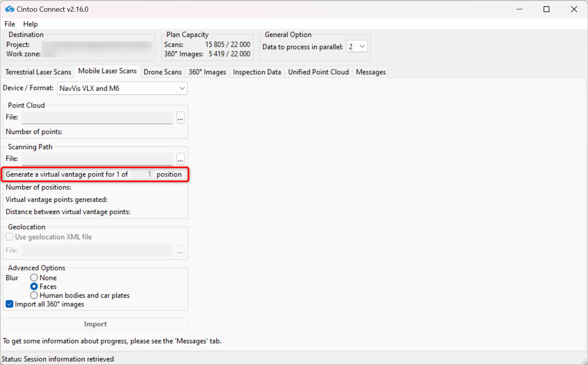588x365 pixels.
Task: Select the None blur option
Action: tap(34, 278)
